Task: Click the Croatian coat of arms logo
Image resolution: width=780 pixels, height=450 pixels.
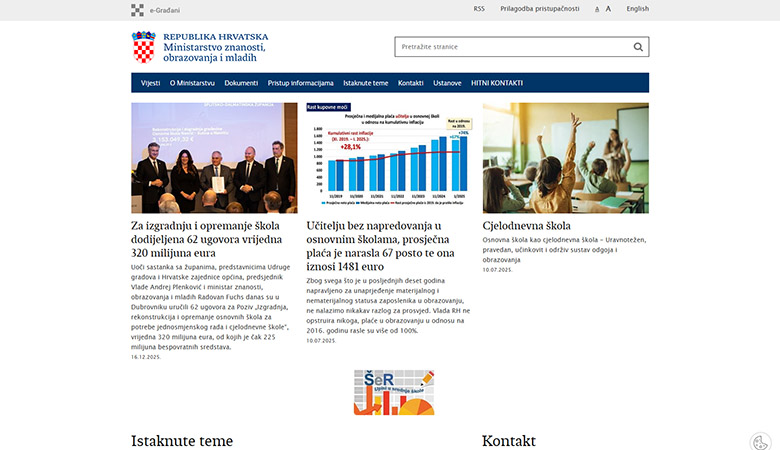Action: point(144,47)
